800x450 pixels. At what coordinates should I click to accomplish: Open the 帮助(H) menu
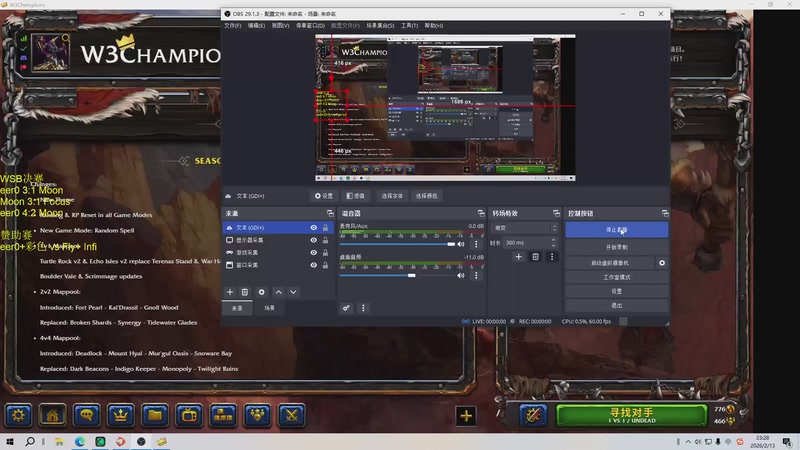coord(434,26)
